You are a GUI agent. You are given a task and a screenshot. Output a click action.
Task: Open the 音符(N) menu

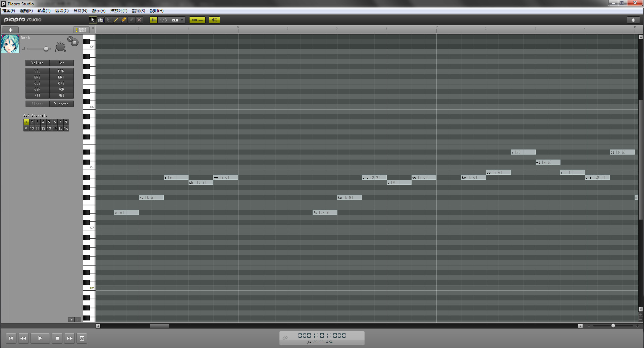[x=80, y=11]
